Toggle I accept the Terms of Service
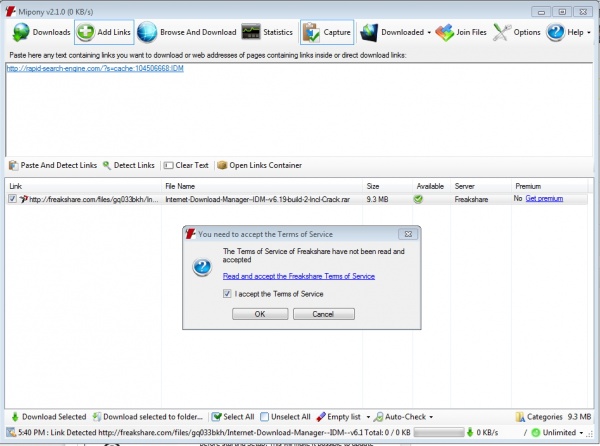Screen dimensions: 600x446 pyautogui.click(x=227, y=294)
